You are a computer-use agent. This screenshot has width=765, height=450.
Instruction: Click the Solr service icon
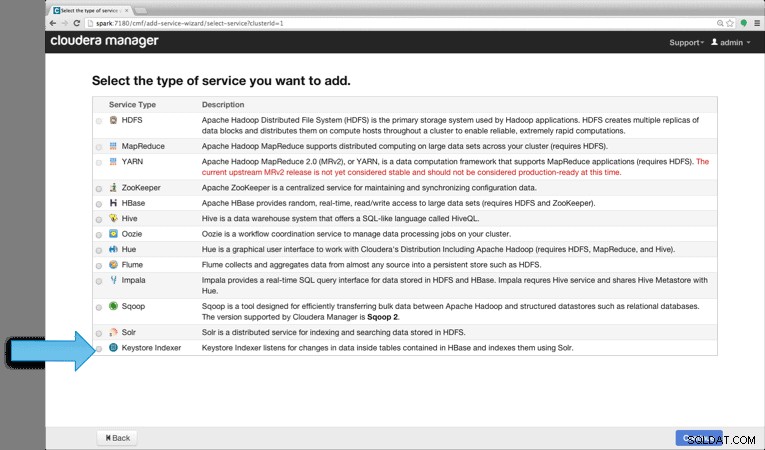click(113, 332)
